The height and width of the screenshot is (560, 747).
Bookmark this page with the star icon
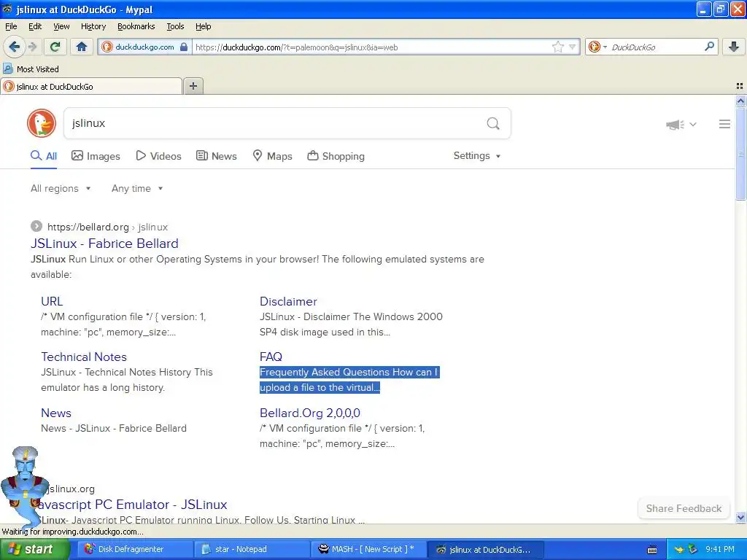(557, 47)
